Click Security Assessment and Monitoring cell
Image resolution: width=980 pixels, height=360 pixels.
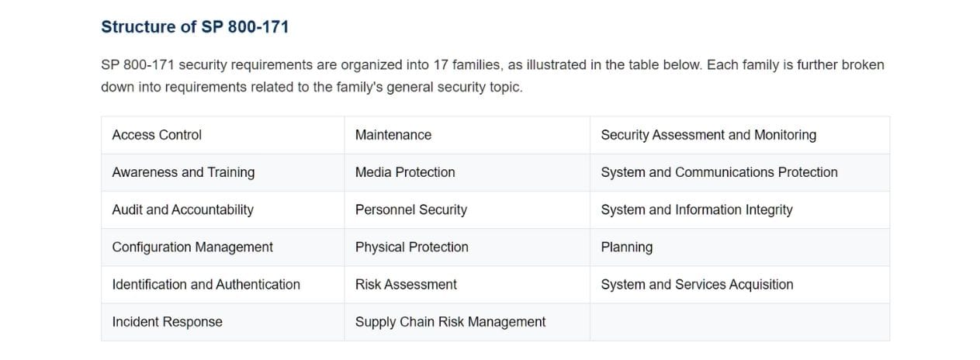pos(739,135)
